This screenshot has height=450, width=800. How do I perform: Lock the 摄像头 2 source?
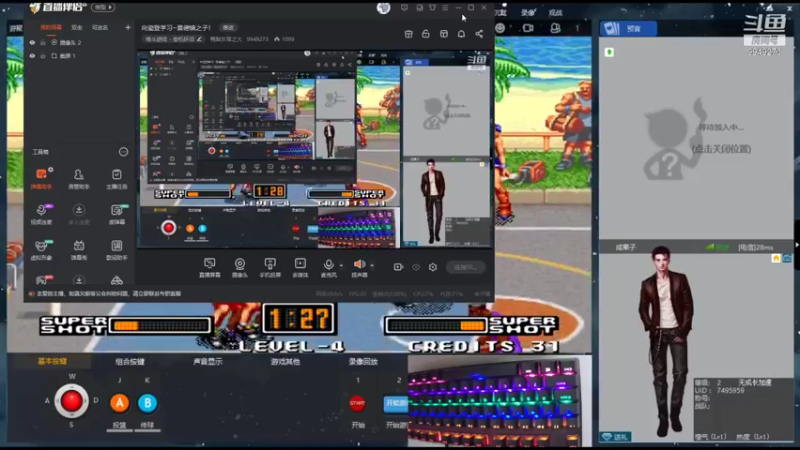(43, 42)
